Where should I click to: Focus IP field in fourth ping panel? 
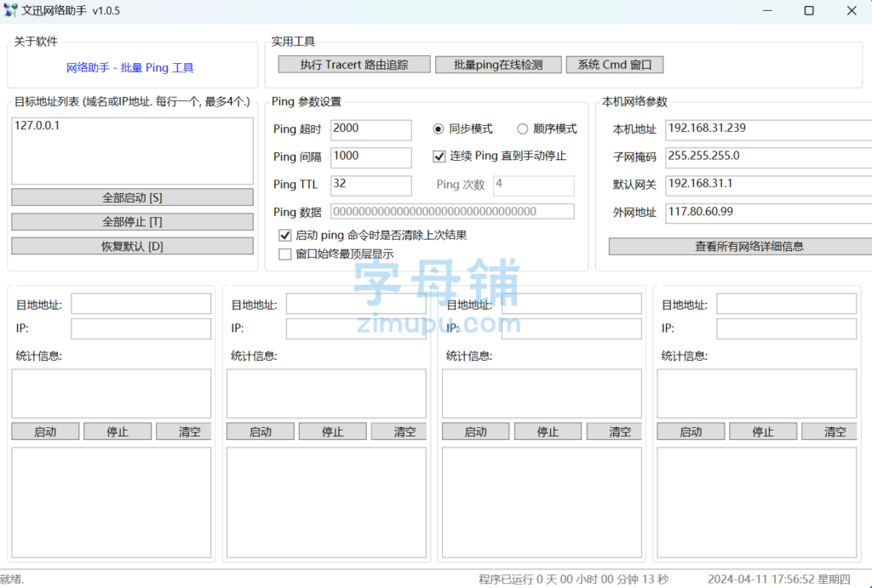(786, 329)
